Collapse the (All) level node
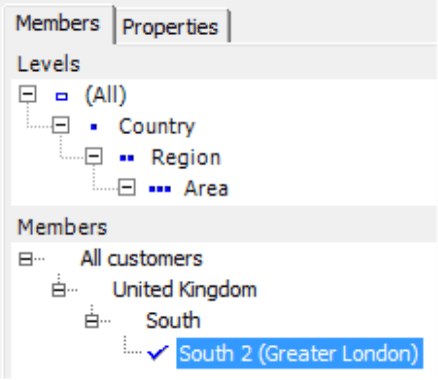The width and height of the screenshot is (438, 380). pos(27,94)
